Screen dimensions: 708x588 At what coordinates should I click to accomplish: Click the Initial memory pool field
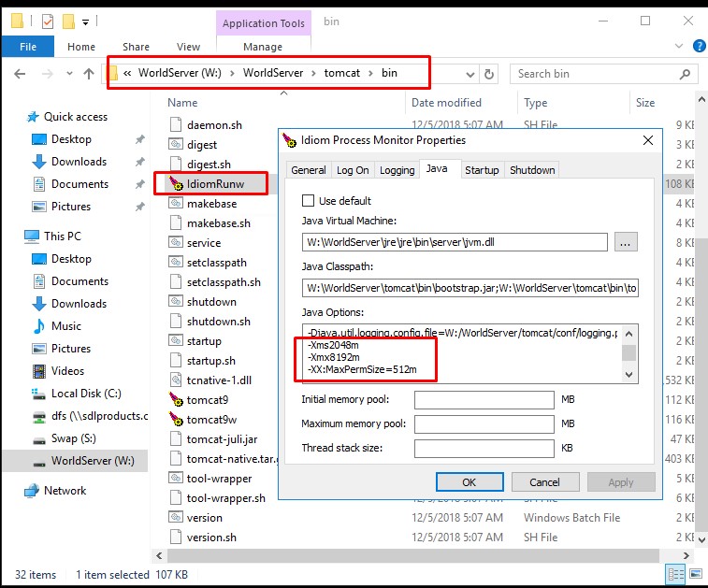coord(484,400)
